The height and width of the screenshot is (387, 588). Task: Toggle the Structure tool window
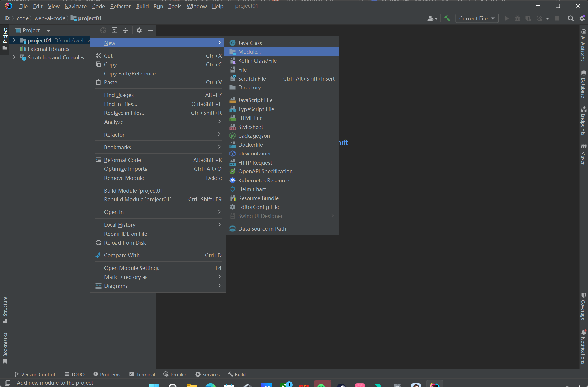5,309
